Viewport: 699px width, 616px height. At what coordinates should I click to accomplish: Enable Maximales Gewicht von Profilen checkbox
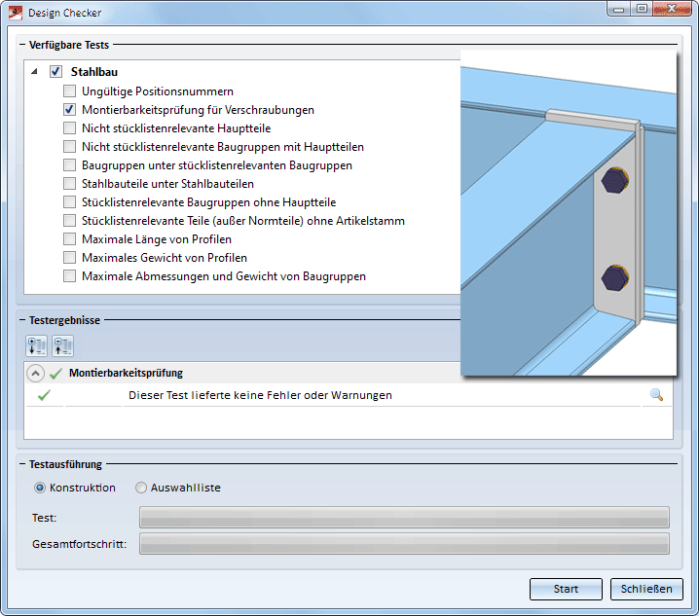point(69,258)
